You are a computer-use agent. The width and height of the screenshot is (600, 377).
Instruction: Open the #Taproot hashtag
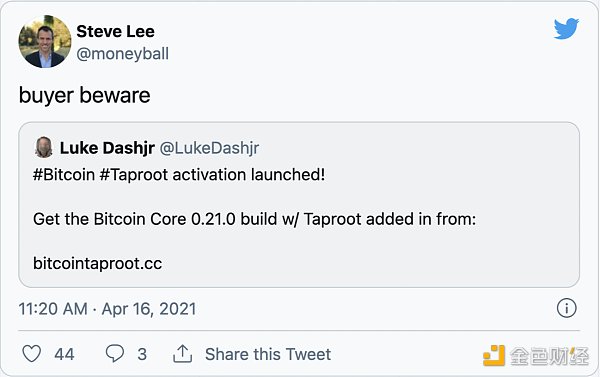tap(134, 175)
